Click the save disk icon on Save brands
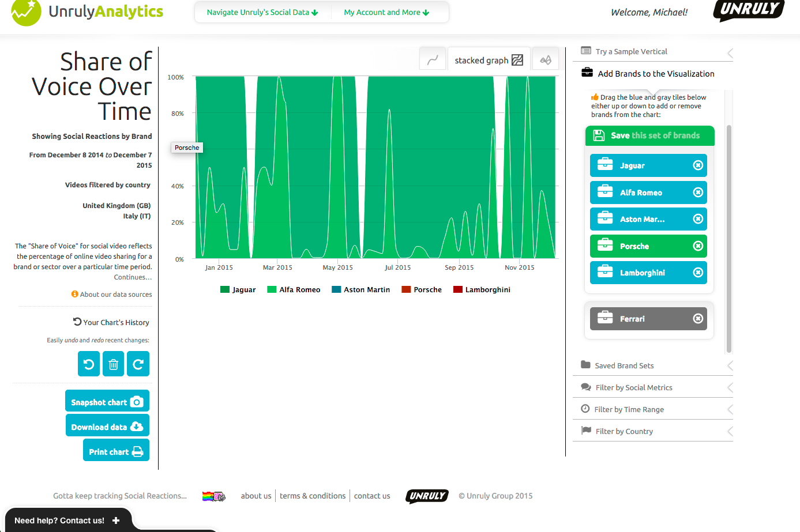 click(x=599, y=135)
